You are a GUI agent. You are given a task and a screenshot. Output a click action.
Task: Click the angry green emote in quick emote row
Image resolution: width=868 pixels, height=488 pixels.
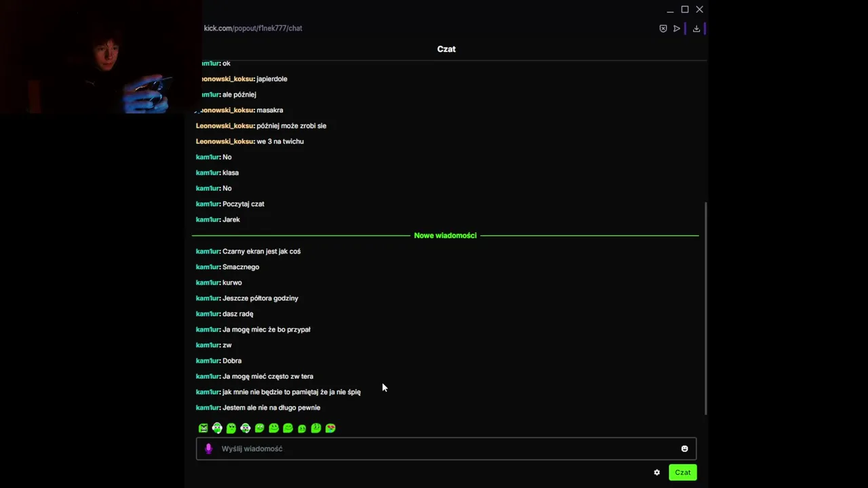tap(203, 428)
